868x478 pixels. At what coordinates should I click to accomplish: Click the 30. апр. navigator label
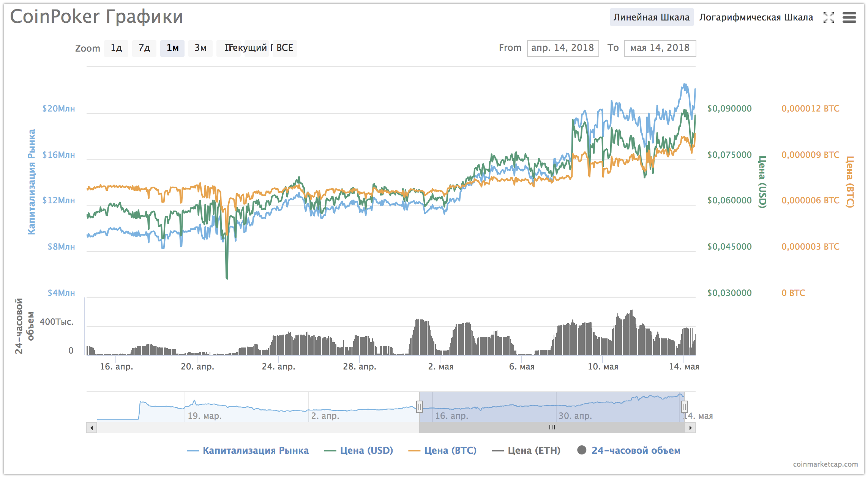point(575,416)
